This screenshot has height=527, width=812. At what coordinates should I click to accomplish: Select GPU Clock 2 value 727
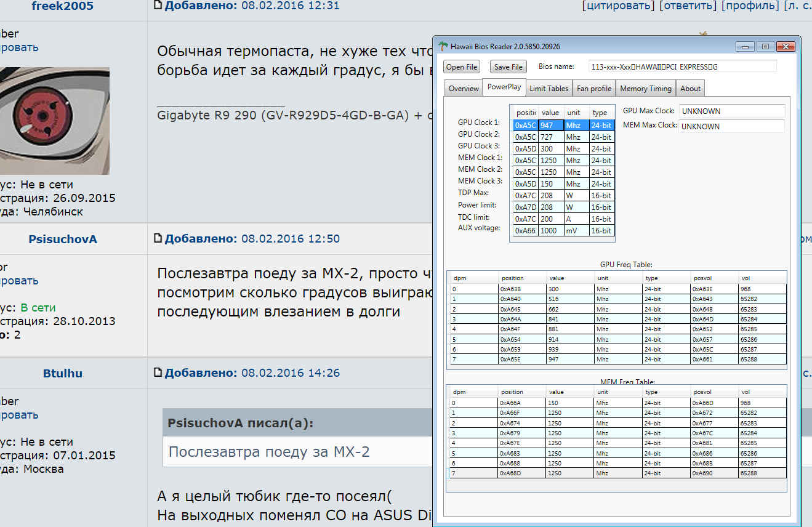pos(552,137)
